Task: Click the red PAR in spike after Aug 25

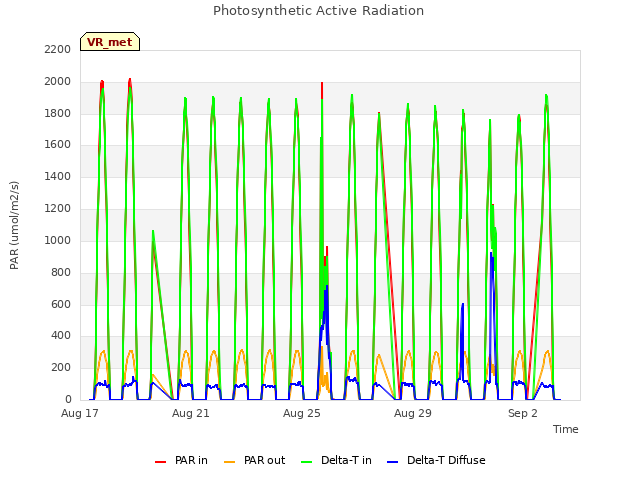Action: tap(322, 90)
